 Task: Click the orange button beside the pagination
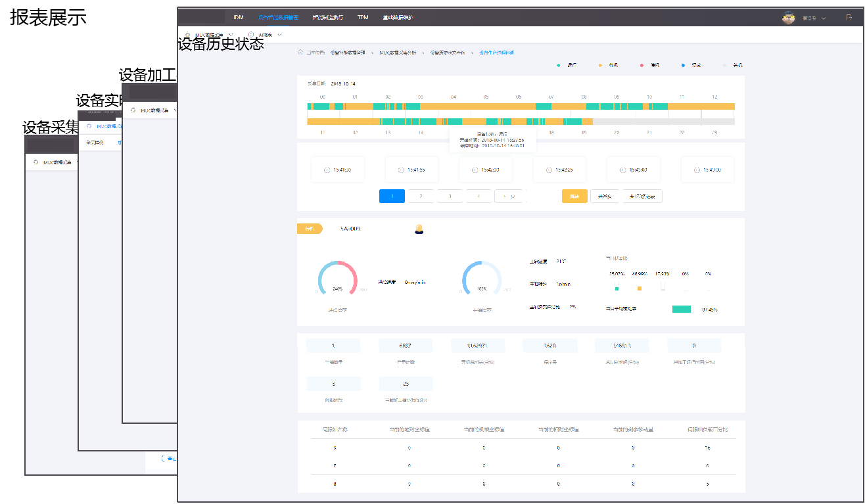[574, 196]
